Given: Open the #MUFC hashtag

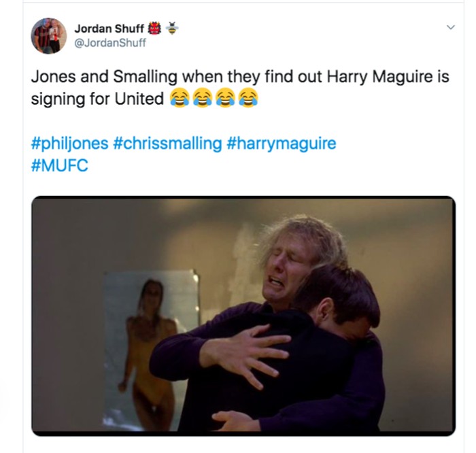Looking at the screenshot, I should pyautogui.click(x=60, y=165).
